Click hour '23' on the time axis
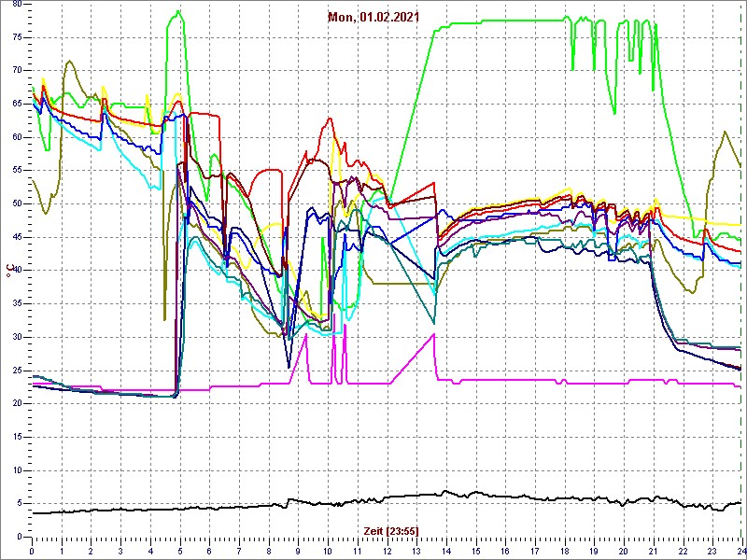This screenshot has height=560, width=747. pos(712,551)
